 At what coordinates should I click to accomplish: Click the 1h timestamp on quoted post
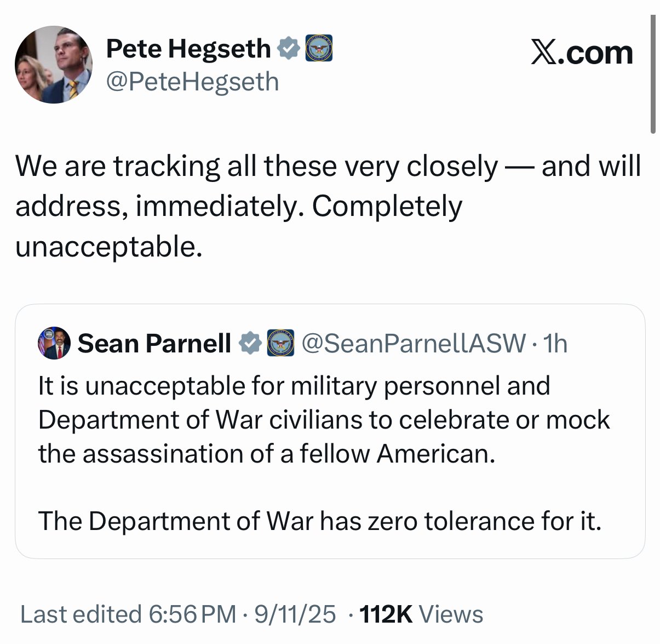pyautogui.click(x=554, y=344)
